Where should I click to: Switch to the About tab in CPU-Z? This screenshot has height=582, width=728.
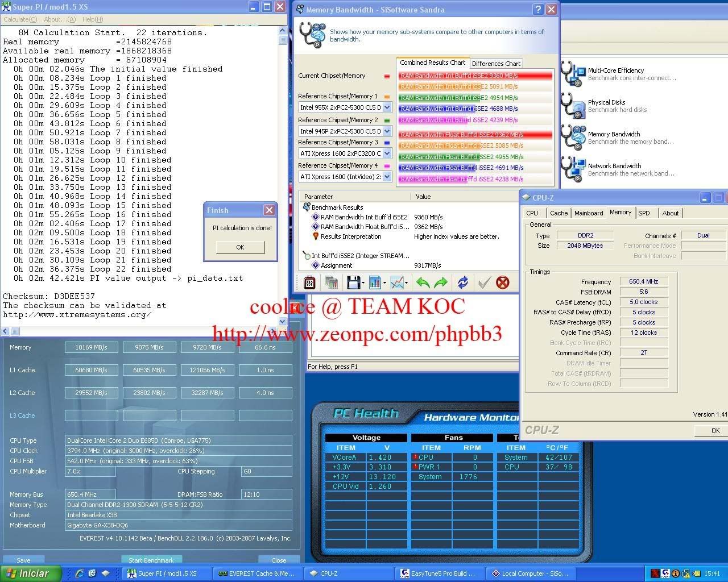coord(671,213)
